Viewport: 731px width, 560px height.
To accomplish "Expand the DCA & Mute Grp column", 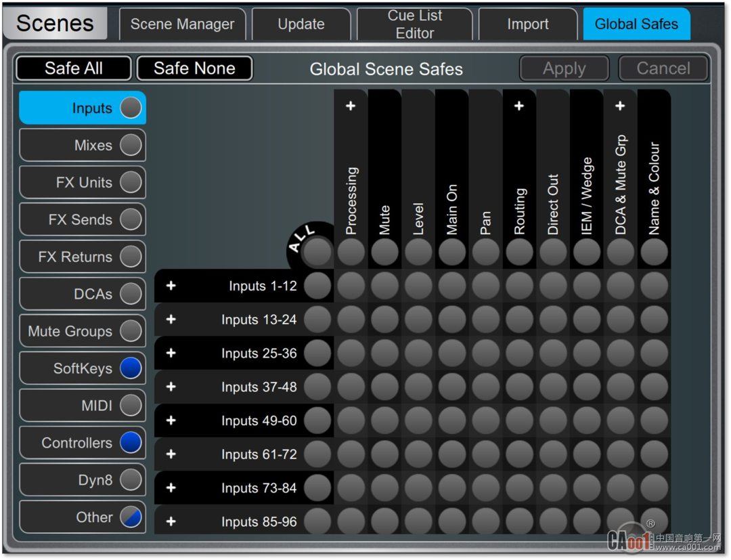I will tap(620, 106).
